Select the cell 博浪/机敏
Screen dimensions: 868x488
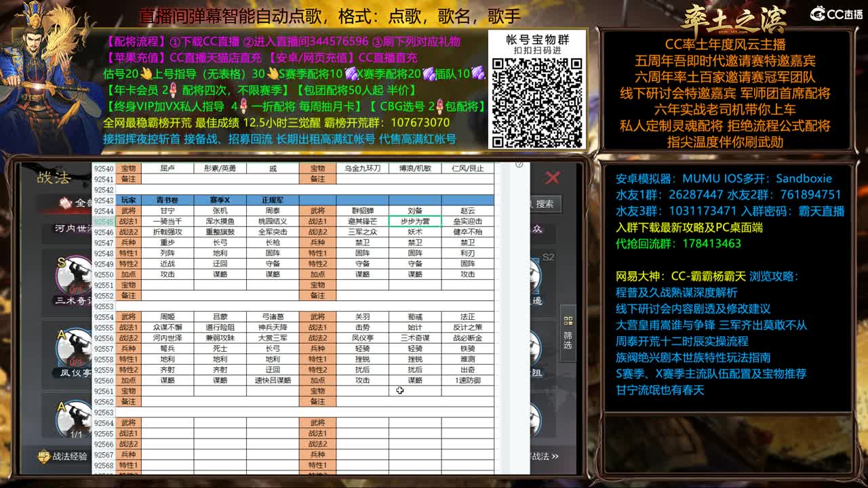point(415,168)
